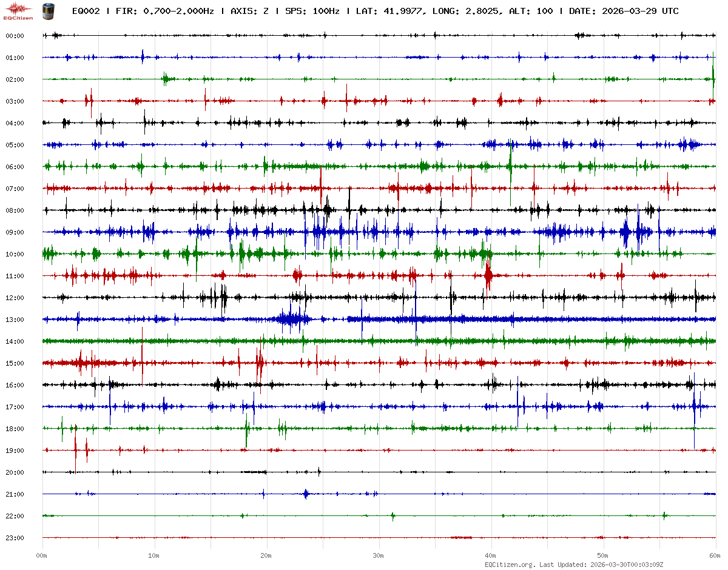Select the 11:00 hour row label

tap(15, 276)
